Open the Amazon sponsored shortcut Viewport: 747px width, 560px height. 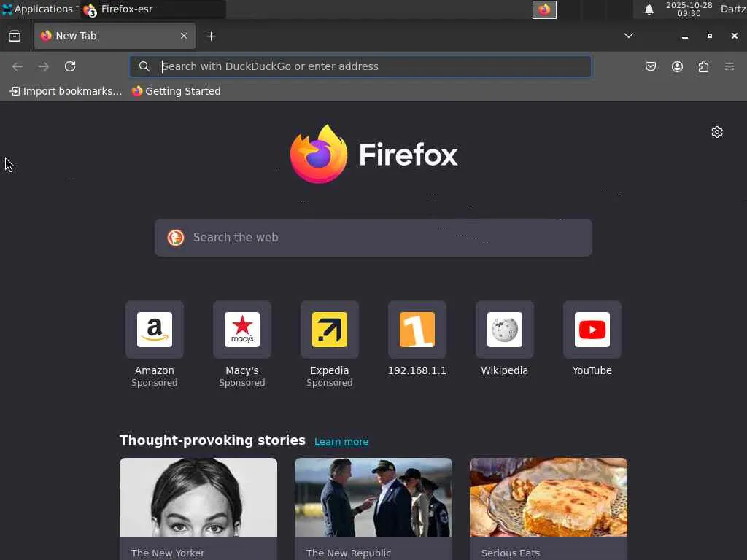(155, 330)
